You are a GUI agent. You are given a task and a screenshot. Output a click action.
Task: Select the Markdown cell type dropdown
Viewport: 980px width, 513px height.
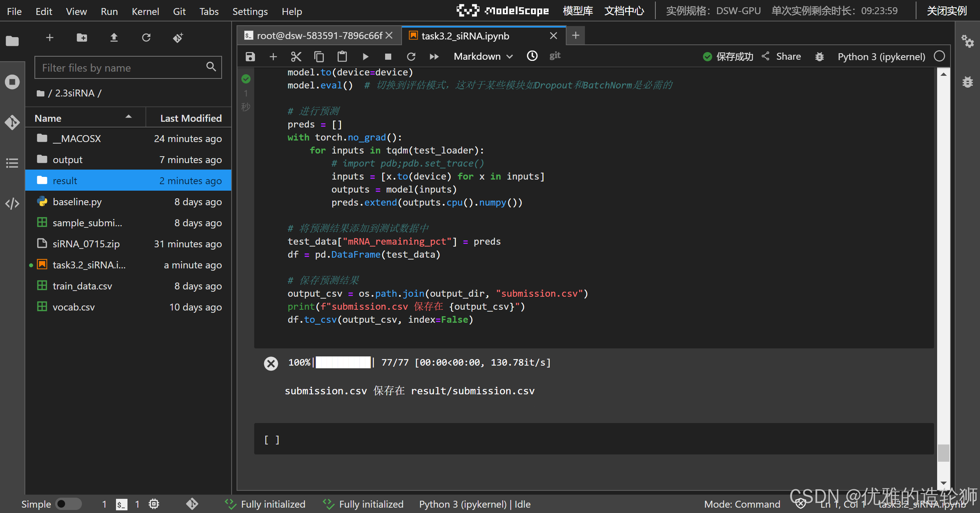(x=482, y=57)
